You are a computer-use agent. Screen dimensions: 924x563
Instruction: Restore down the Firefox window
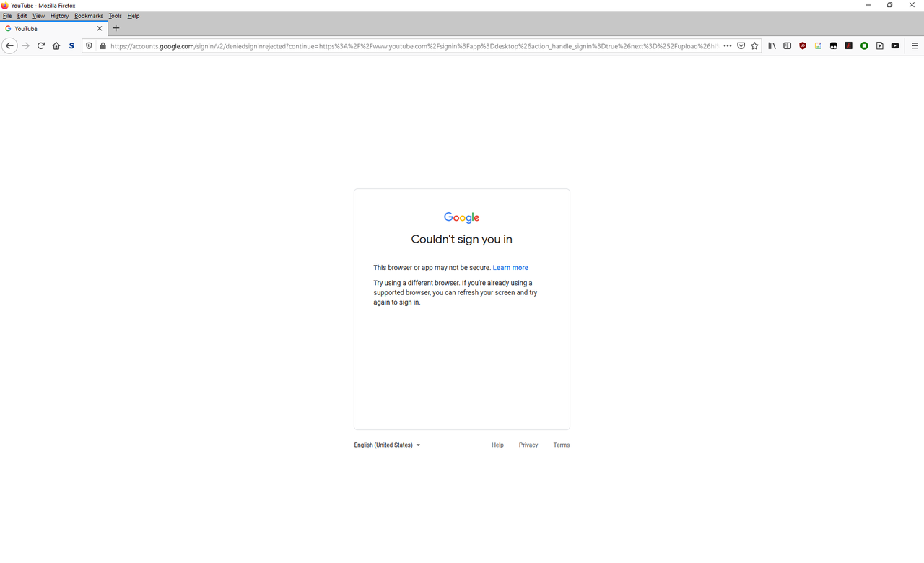[x=890, y=5]
